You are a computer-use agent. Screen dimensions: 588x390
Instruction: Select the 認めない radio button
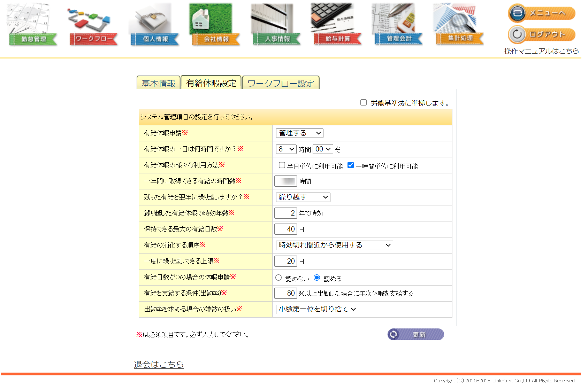click(x=278, y=278)
